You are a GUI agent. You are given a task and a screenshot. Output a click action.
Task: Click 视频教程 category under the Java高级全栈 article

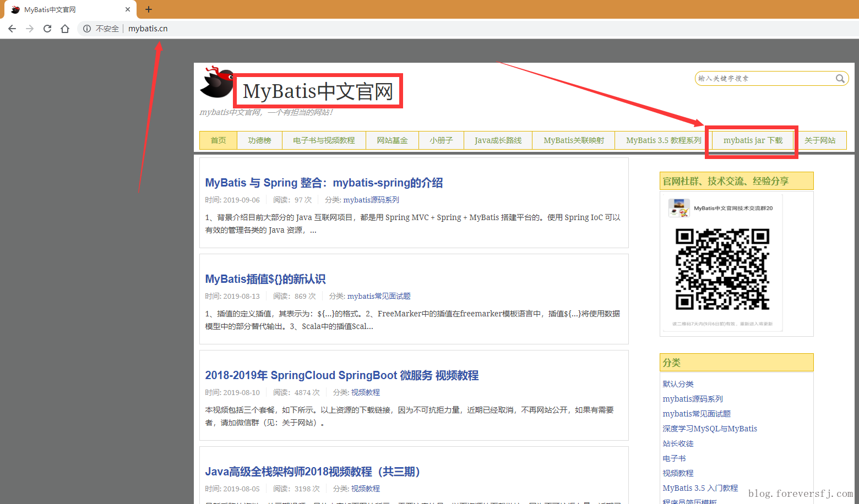[x=366, y=489]
